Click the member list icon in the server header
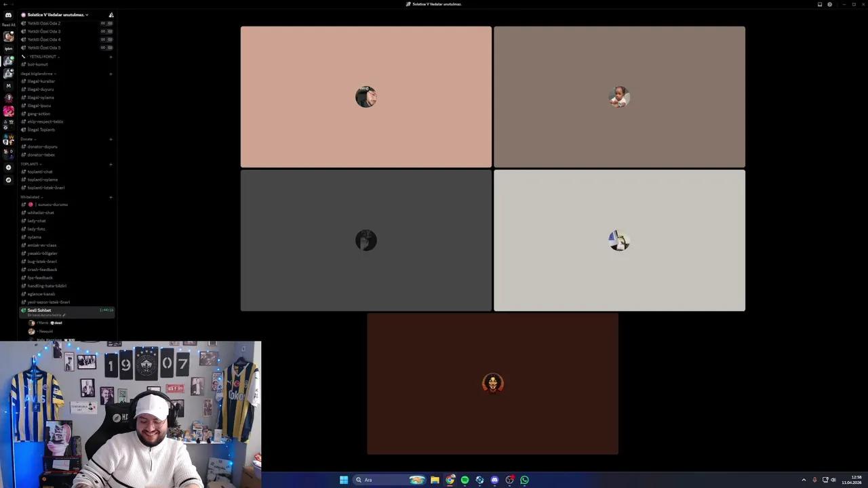Image resolution: width=868 pixels, height=488 pixels. (111, 14)
